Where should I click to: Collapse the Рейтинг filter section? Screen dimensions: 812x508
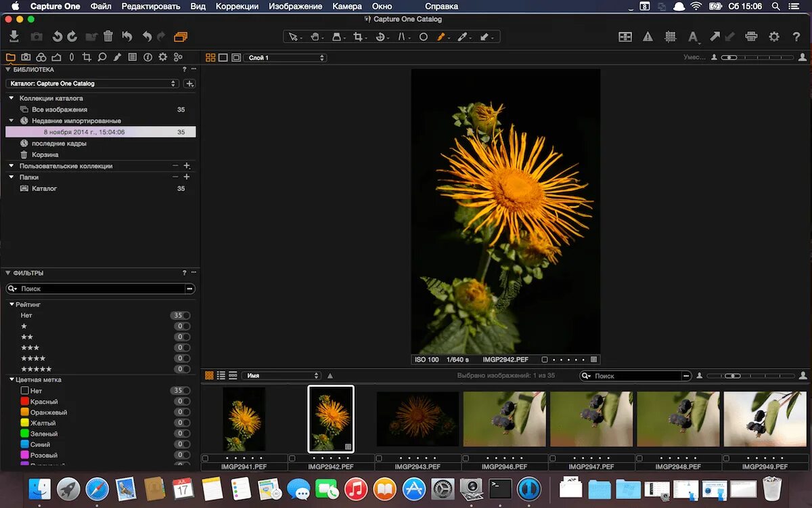point(12,305)
